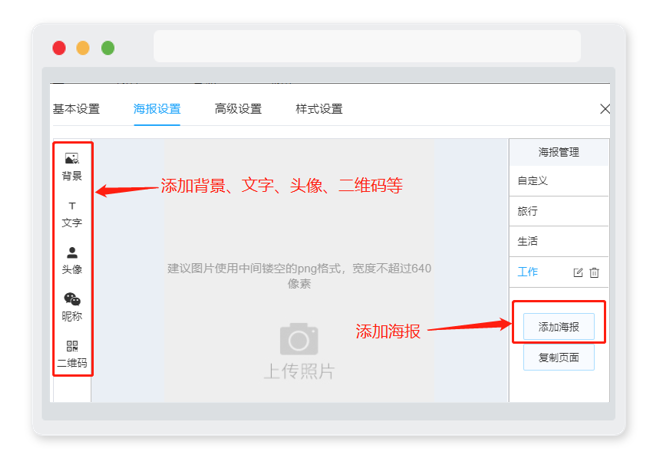
Task: Click the 上传照片 upload label
Action: point(299,372)
